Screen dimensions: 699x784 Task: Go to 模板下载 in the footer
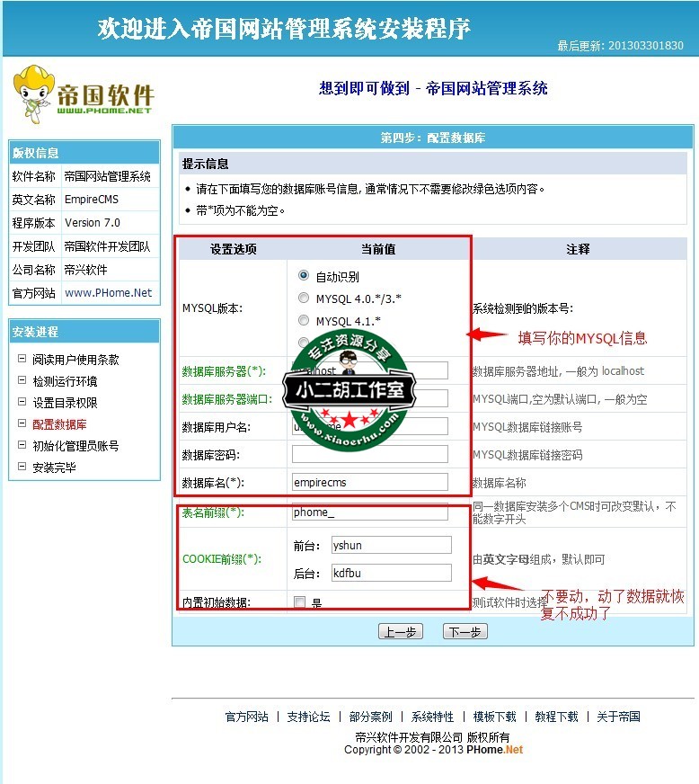494,717
